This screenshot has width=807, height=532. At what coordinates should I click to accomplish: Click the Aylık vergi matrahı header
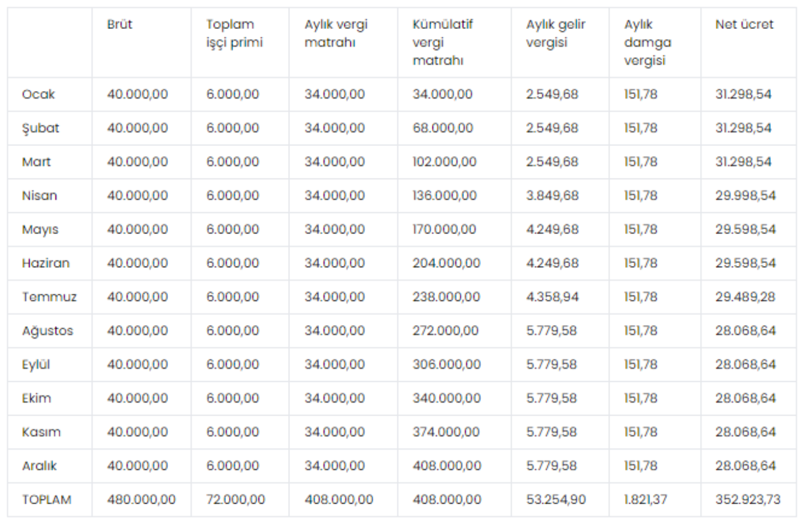point(336,33)
